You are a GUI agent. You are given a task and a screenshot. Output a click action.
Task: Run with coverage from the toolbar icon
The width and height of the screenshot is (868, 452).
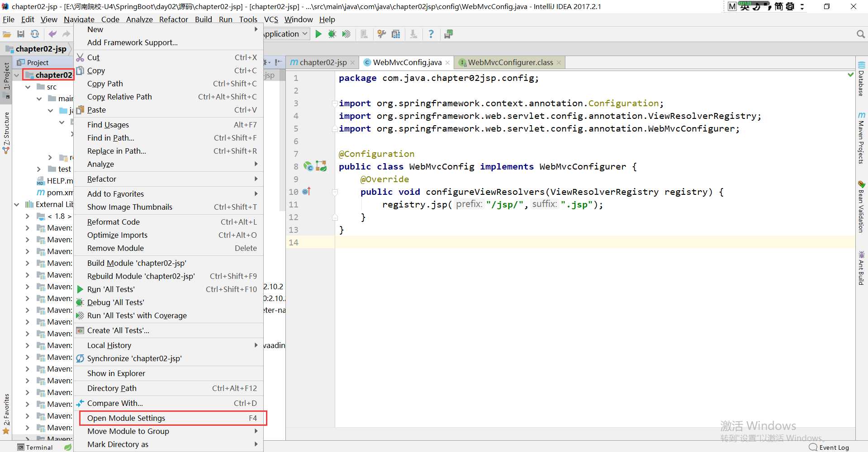click(346, 34)
